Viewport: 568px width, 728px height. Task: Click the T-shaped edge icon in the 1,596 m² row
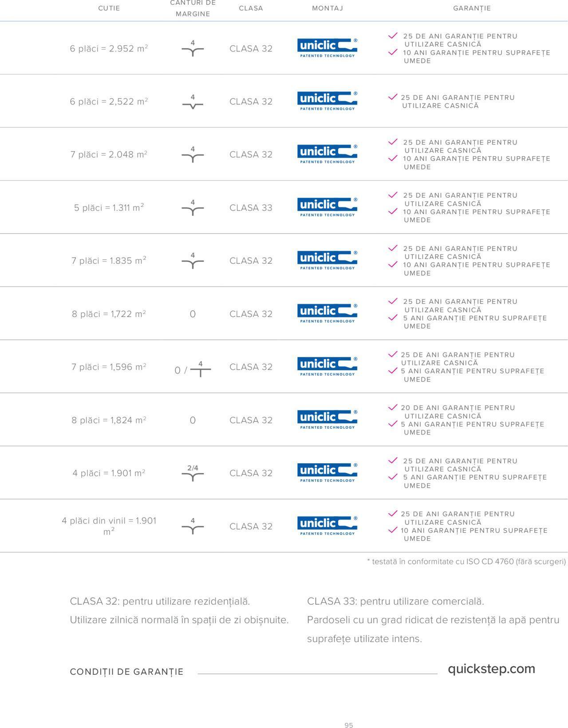tap(201, 368)
